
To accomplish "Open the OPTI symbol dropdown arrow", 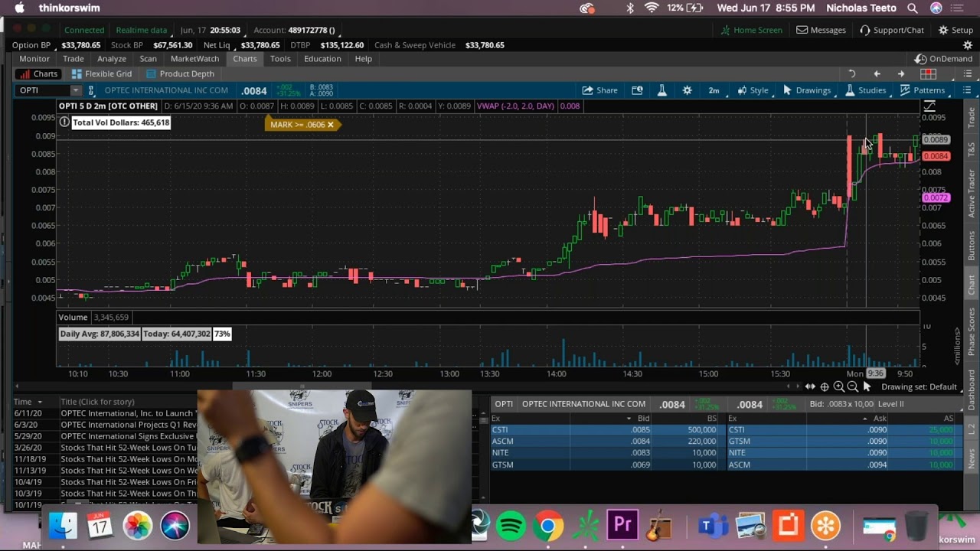I will [75, 90].
